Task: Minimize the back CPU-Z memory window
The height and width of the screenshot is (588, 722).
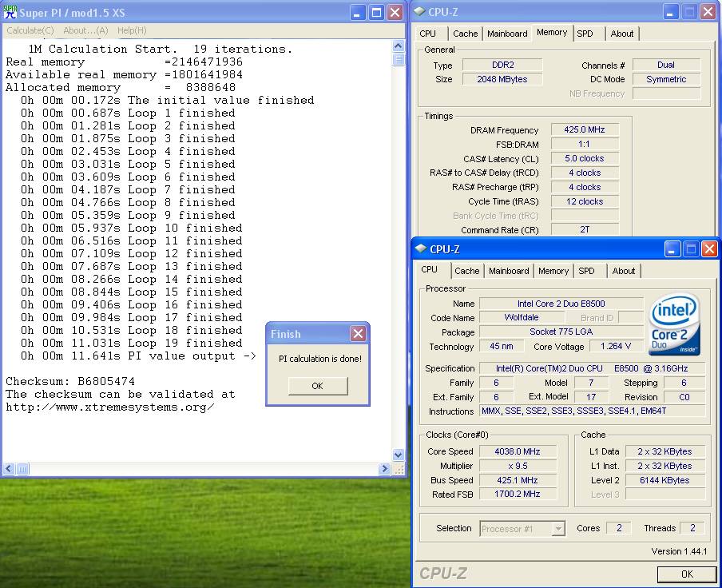Action: pyautogui.click(x=671, y=12)
